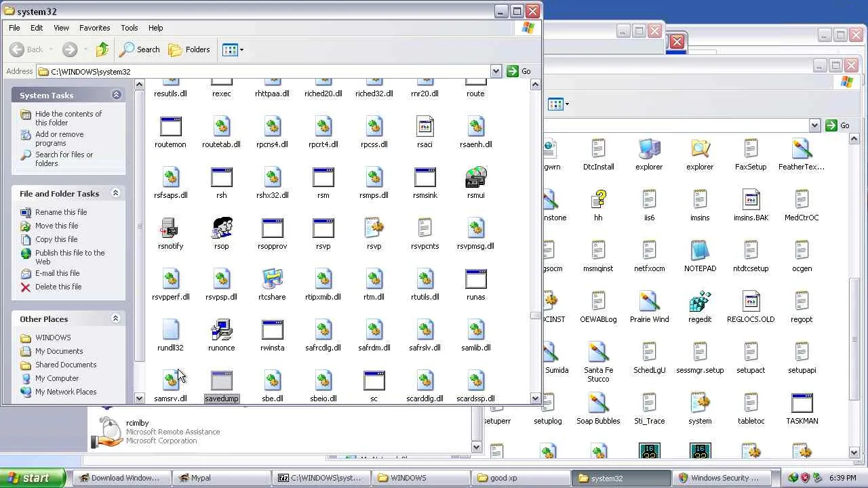Select the rpcss.dll file icon
This screenshot has height=488, width=868.
(374, 127)
